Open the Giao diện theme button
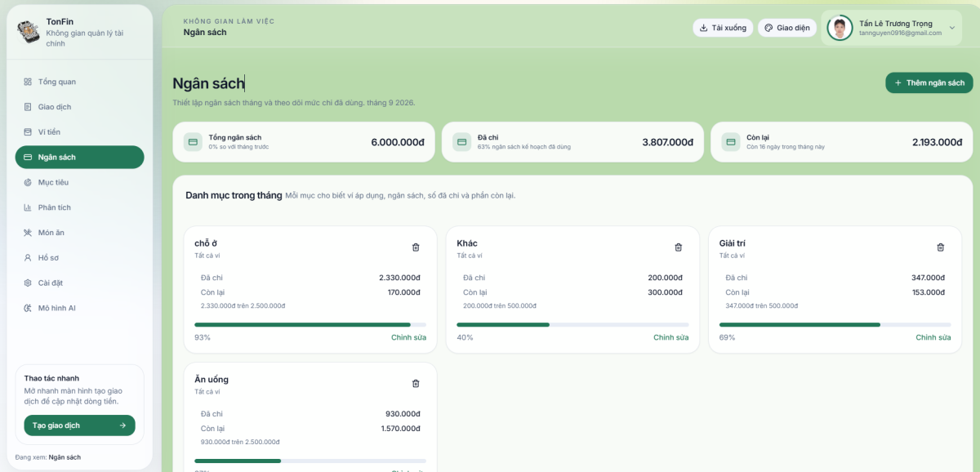The width and height of the screenshot is (980, 472). (787, 28)
